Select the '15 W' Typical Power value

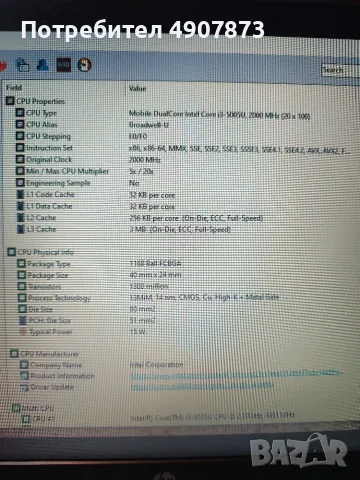pos(137,332)
